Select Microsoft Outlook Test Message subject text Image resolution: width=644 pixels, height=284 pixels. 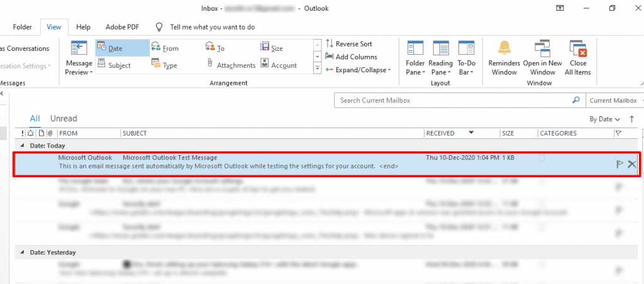170,158
